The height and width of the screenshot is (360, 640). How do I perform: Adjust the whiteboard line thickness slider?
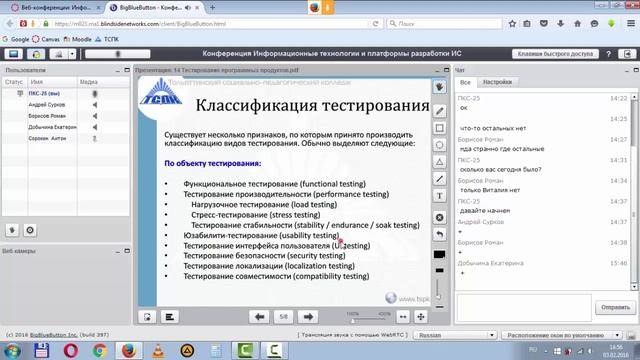(439, 289)
